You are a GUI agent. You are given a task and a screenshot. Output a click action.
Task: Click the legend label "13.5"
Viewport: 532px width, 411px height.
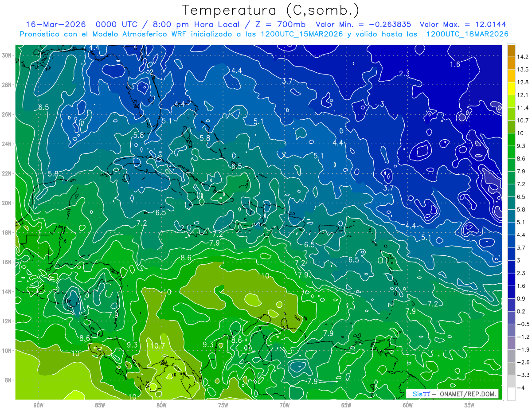click(524, 70)
